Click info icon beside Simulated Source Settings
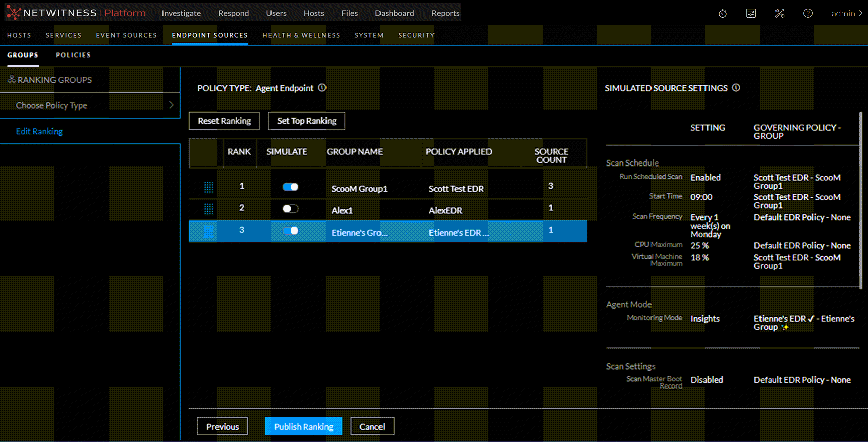Viewport: 868px width, 442px height. click(736, 88)
